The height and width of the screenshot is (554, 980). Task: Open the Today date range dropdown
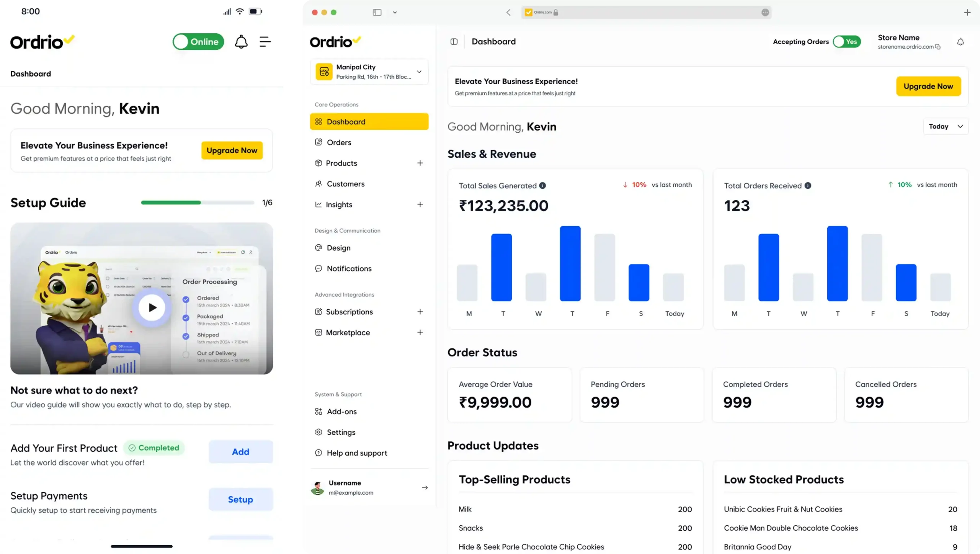click(945, 126)
